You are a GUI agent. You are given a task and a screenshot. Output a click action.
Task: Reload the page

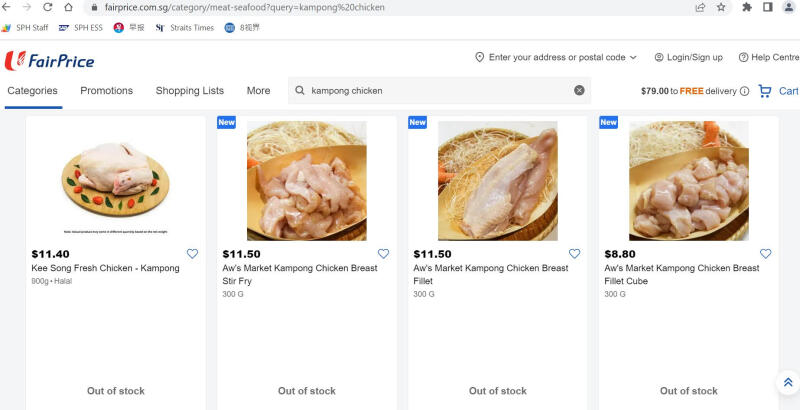(x=47, y=7)
